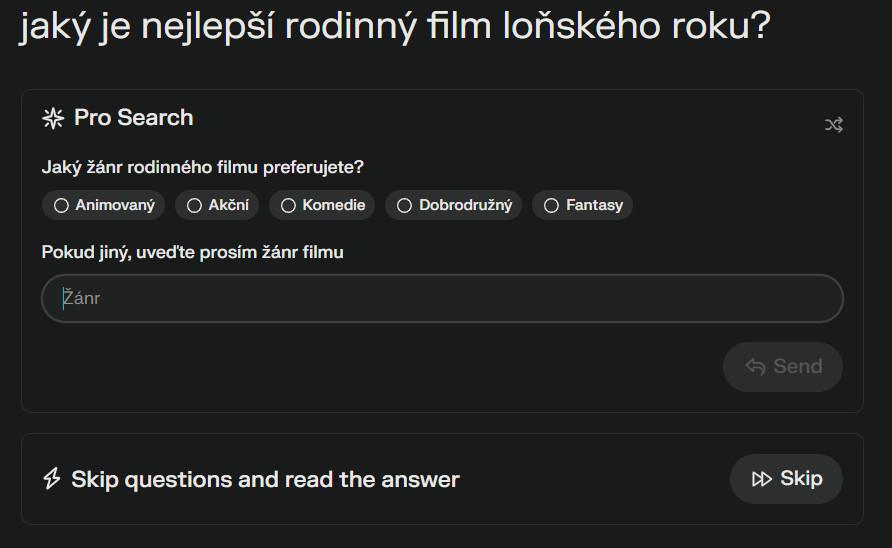Click the Pro Search sparkle icon
This screenshot has height=548, width=892.
pyautogui.click(x=53, y=118)
